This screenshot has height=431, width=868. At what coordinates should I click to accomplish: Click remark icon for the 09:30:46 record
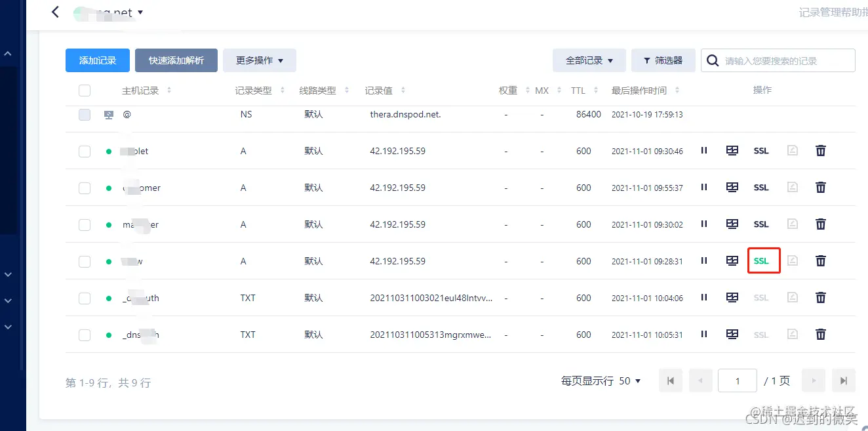[792, 151]
